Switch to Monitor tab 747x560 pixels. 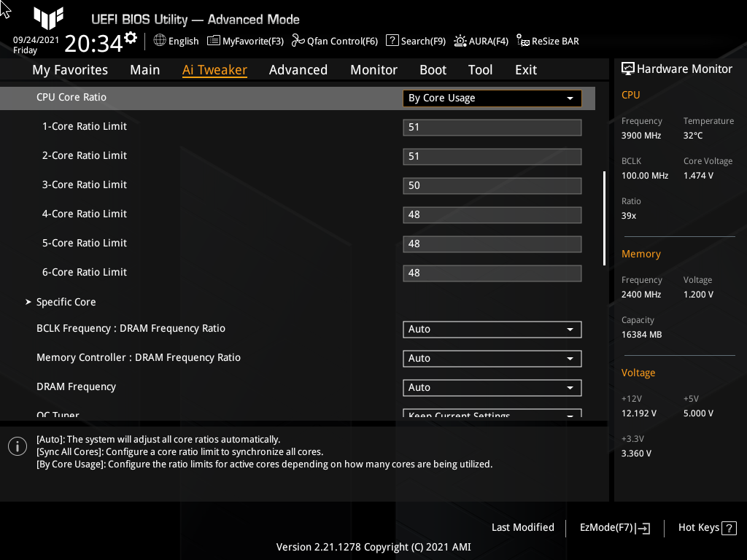coord(373,70)
